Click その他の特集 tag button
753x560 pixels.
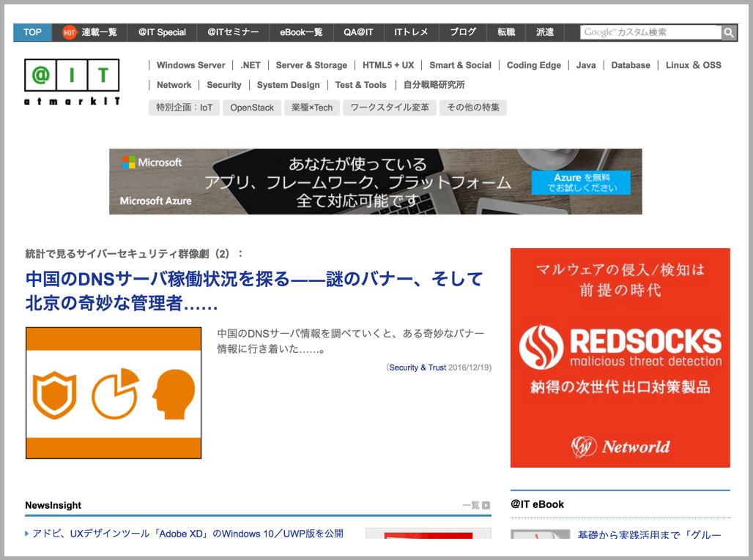coord(473,108)
